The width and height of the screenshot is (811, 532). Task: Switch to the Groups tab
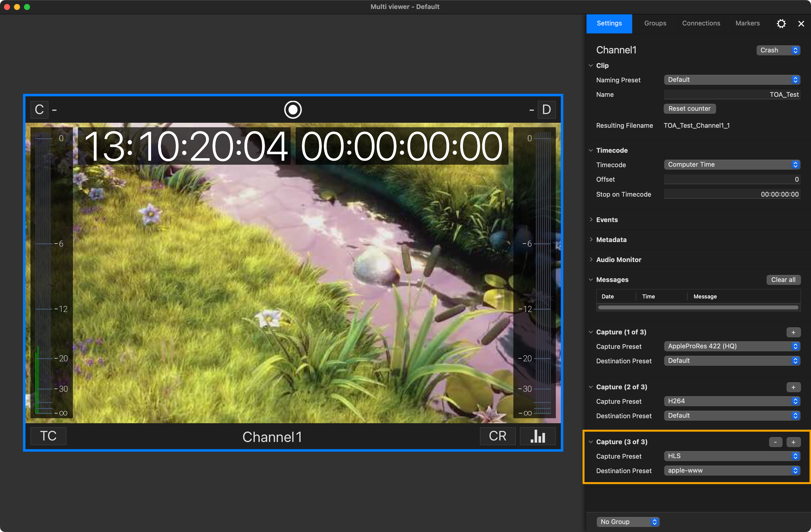[655, 23]
